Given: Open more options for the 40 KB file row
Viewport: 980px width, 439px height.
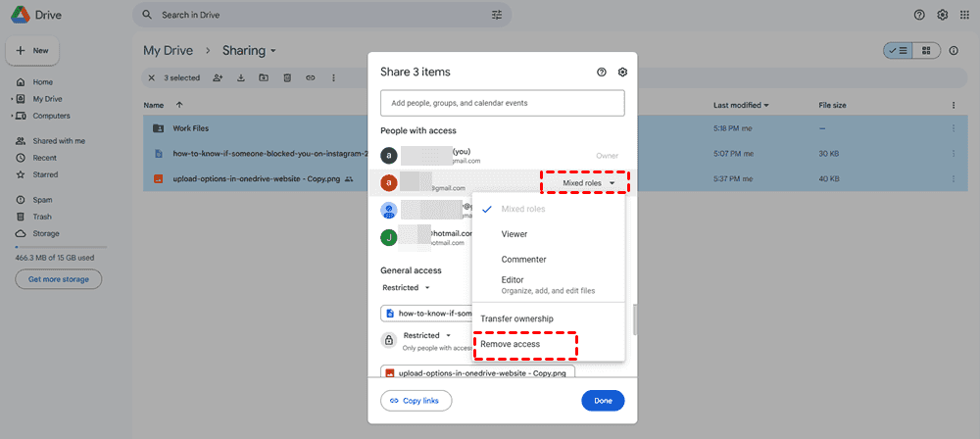Looking at the screenshot, I should tap(954, 179).
